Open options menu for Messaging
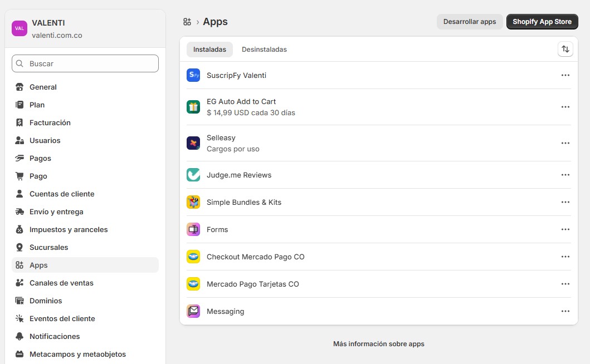Screen dimensions: 590x364 point(565,311)
